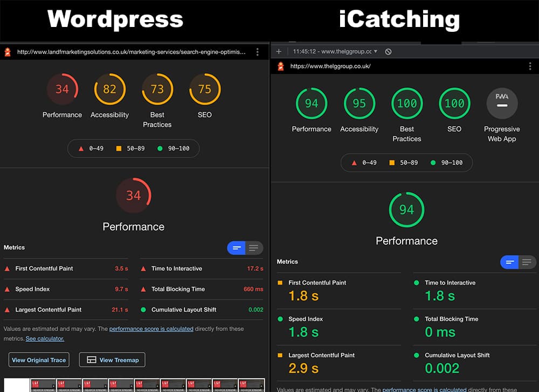Select First Contentful Paint 3.5 s metric
Screen dimensions: 539x392
66,269
